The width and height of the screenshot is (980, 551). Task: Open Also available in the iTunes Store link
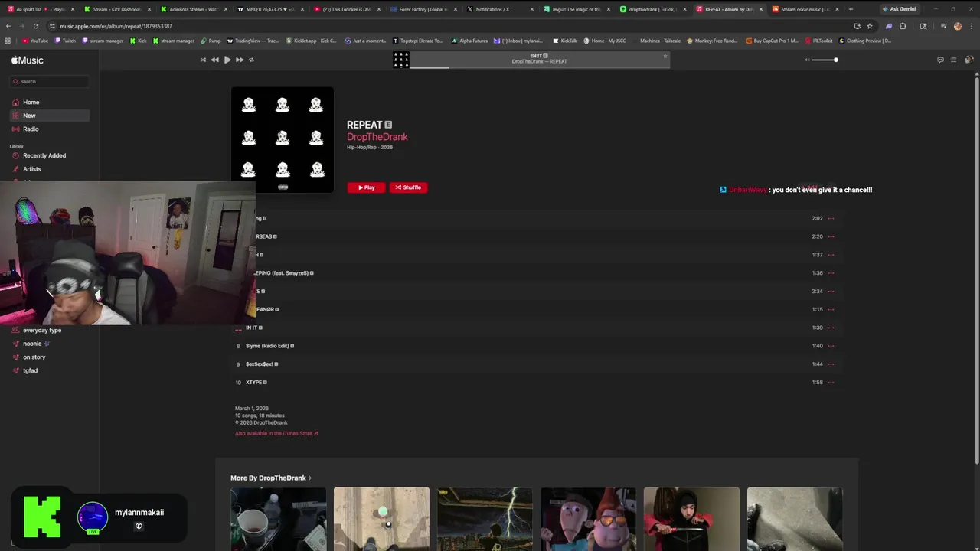(276, 433)
